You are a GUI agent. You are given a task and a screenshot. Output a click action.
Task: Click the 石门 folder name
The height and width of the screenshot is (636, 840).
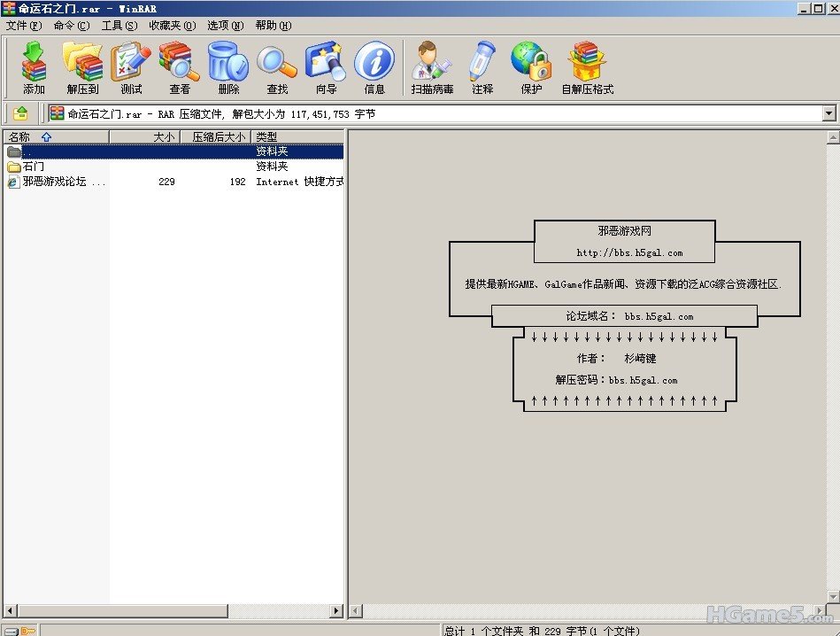(x=34, y=167)
